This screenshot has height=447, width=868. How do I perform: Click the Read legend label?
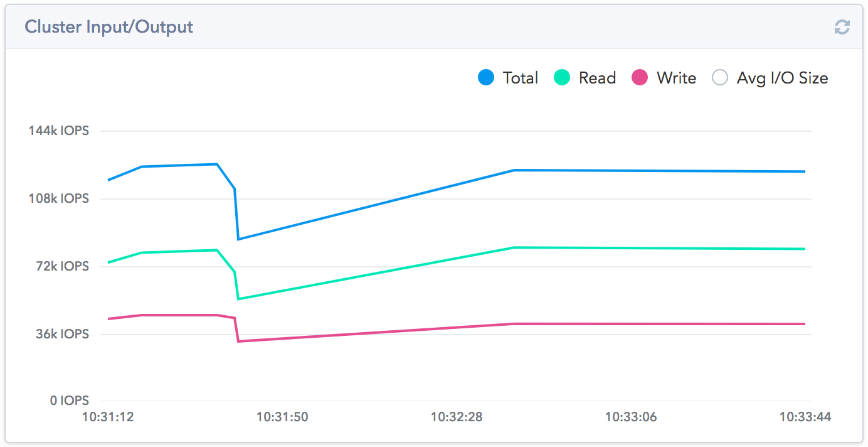tap(597, 78)
